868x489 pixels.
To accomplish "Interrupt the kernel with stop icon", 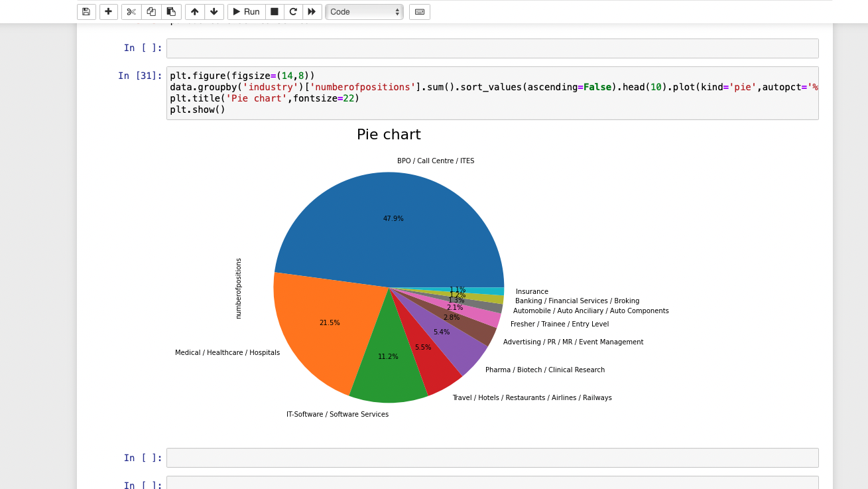I will (x=275, y=12).
